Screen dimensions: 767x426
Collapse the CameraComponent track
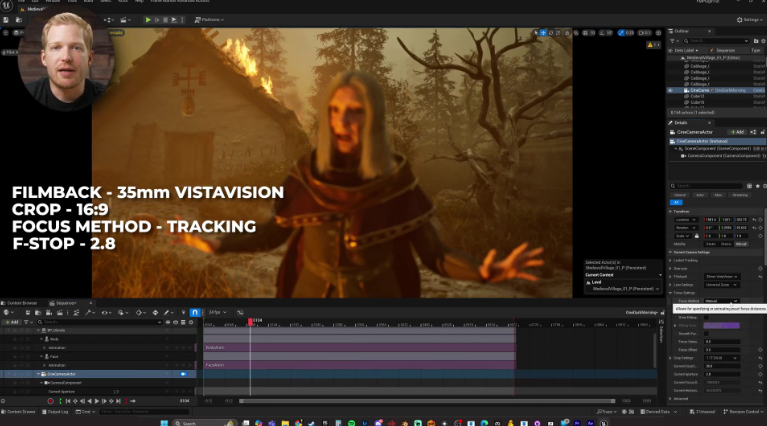click(42, 383)
